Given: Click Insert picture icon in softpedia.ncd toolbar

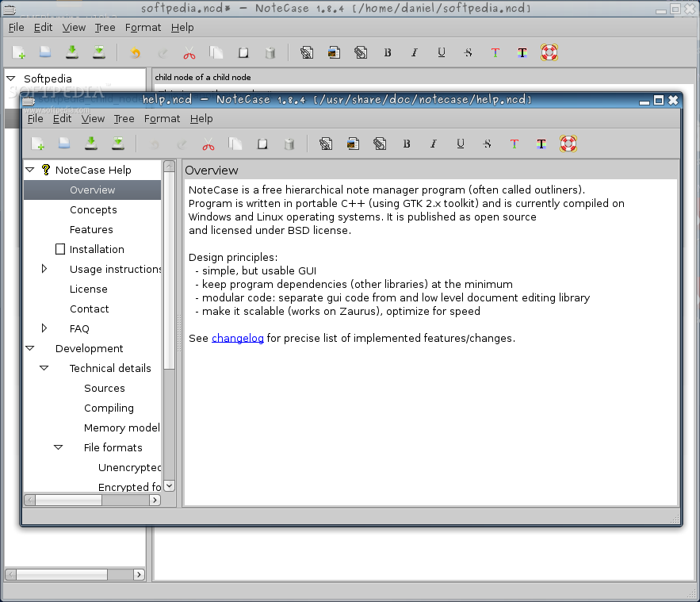Looking at the screenshot, I should 334,52.
